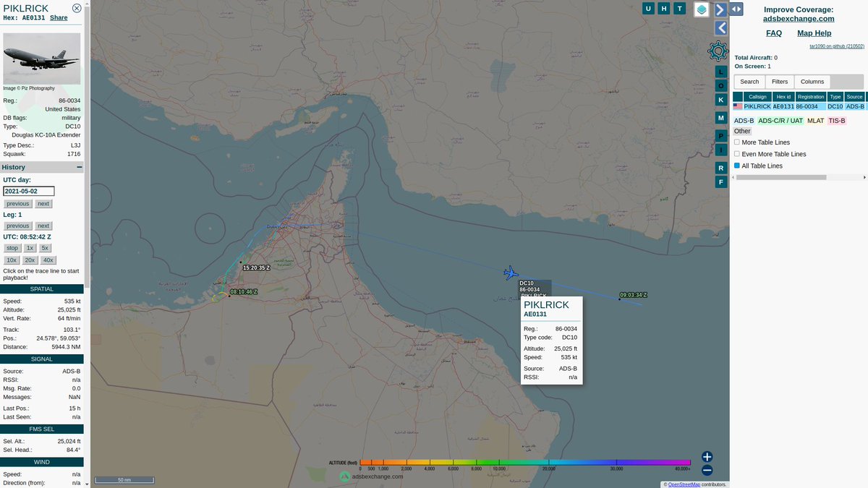Click the T map toggle button
The width and height of the screenshot is (868, 488).
click(679, 9)
